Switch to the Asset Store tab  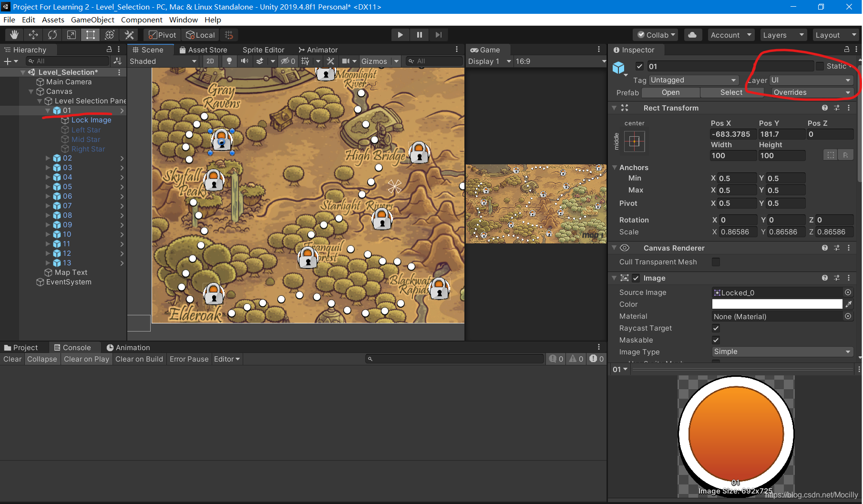[x=203, y=50]
